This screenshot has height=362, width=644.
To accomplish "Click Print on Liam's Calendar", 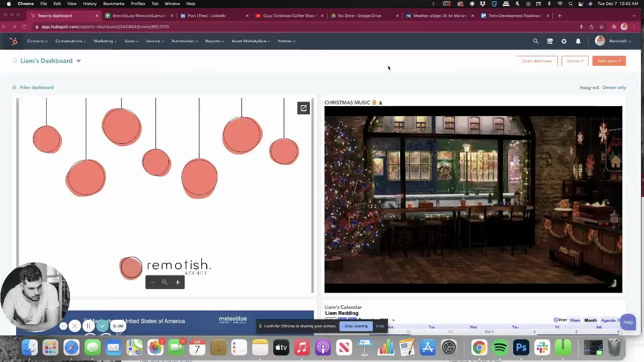I will point(560,320).
